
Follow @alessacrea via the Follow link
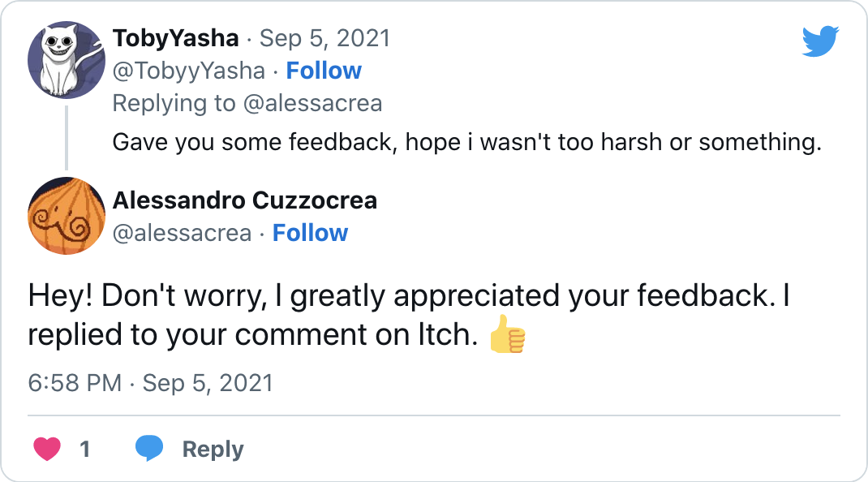point(310,233)
